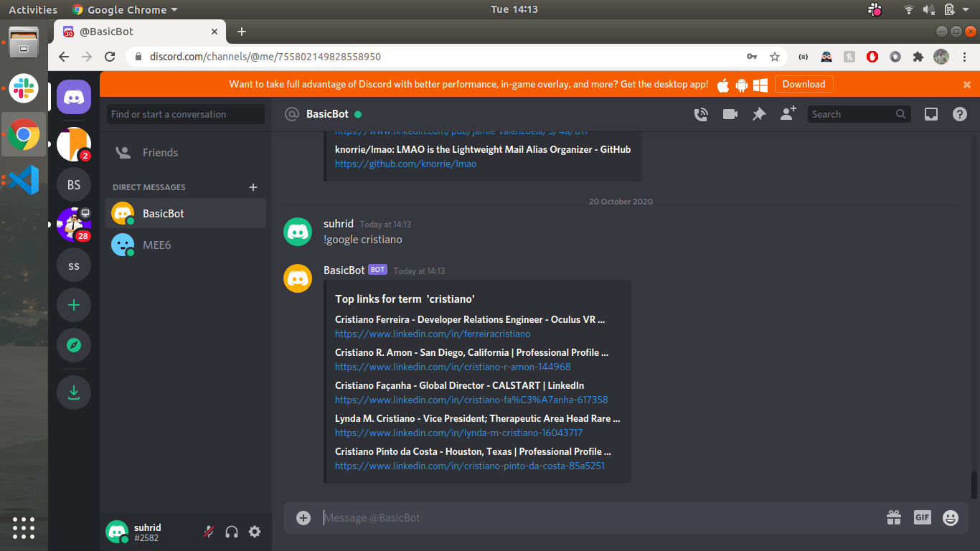Viewport: 980px width, 551px height.
Task: Launch VS Code from dock
Action: click(24, 179)
